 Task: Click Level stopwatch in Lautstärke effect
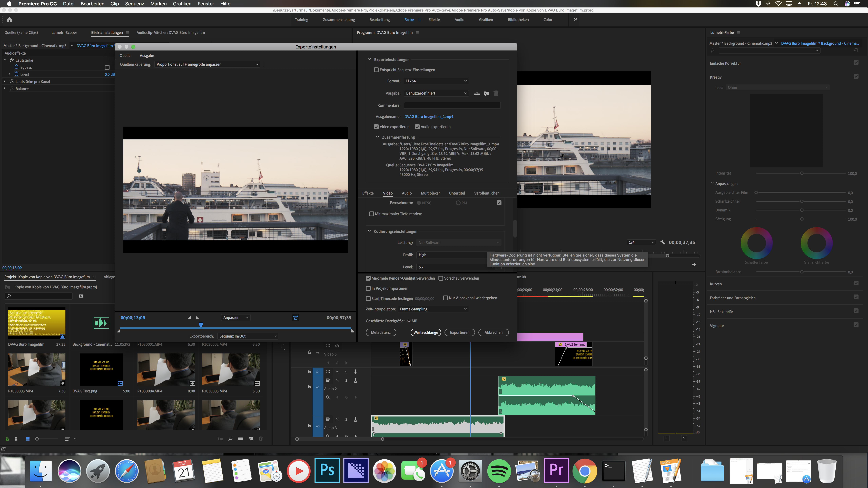(x=16, y=74)
